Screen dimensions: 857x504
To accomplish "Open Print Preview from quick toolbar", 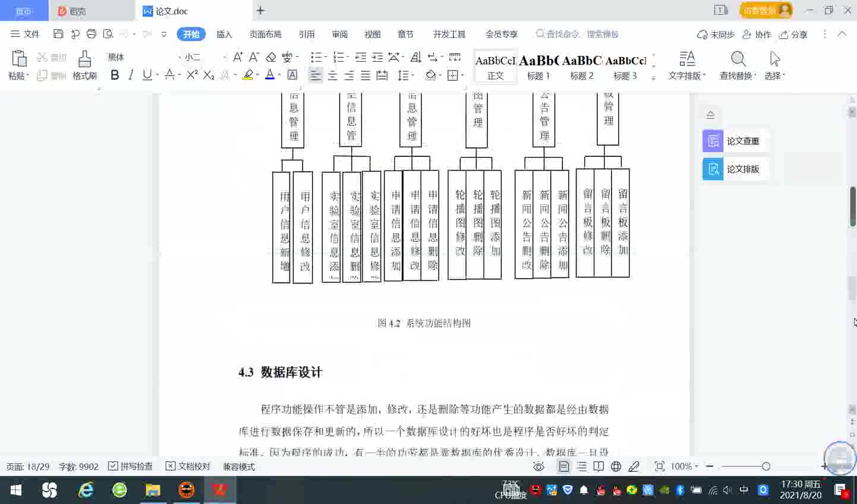I will tap(108, 34).
